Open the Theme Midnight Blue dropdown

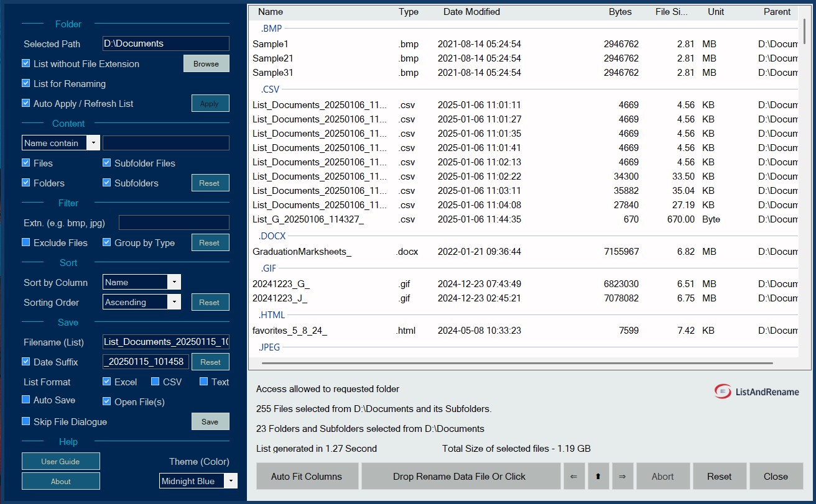tap(198, 481)
